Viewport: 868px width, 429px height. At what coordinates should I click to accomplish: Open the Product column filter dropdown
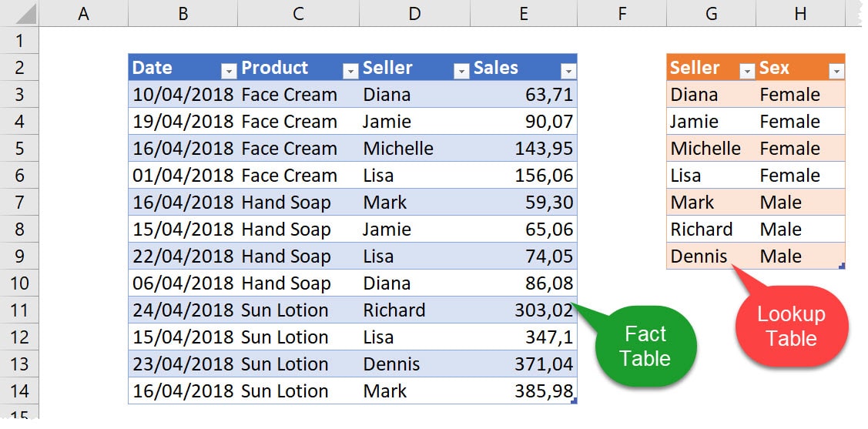click(350, 71)
